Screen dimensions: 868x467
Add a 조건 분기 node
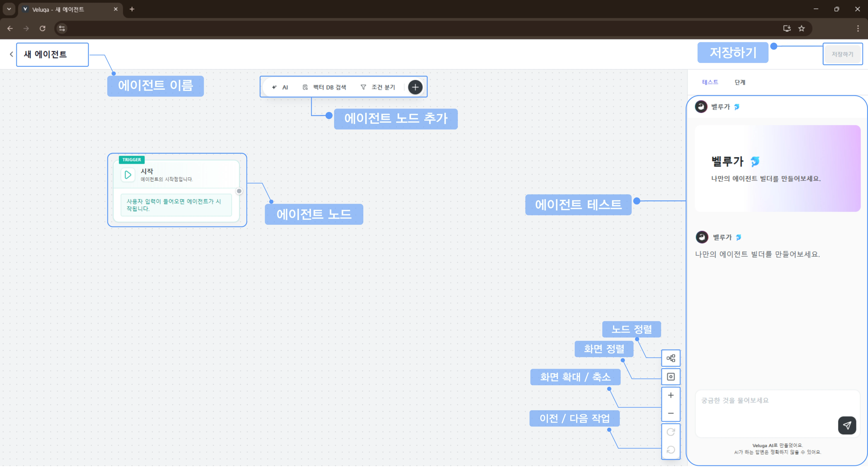378,87
